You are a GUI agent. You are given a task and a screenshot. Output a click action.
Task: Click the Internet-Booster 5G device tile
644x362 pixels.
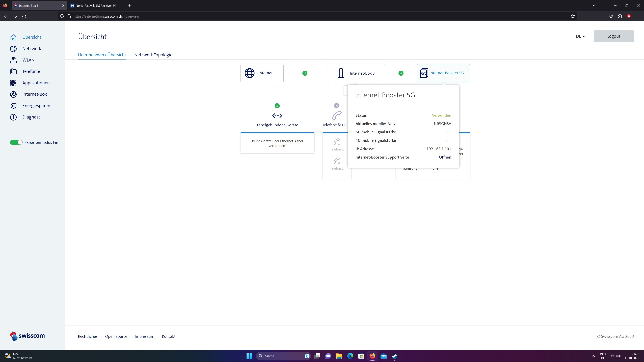(x=443, y=73)
